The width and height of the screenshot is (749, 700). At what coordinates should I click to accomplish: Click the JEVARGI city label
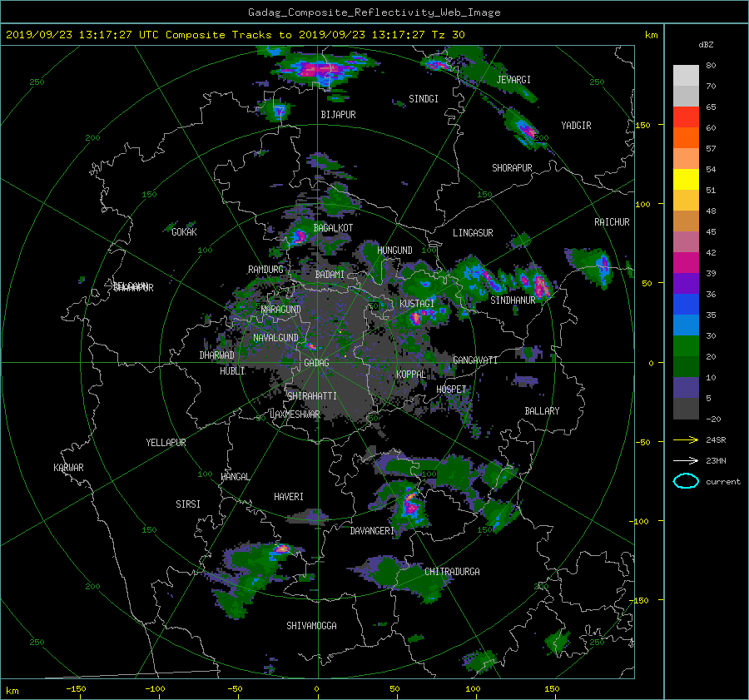point(513,80)
